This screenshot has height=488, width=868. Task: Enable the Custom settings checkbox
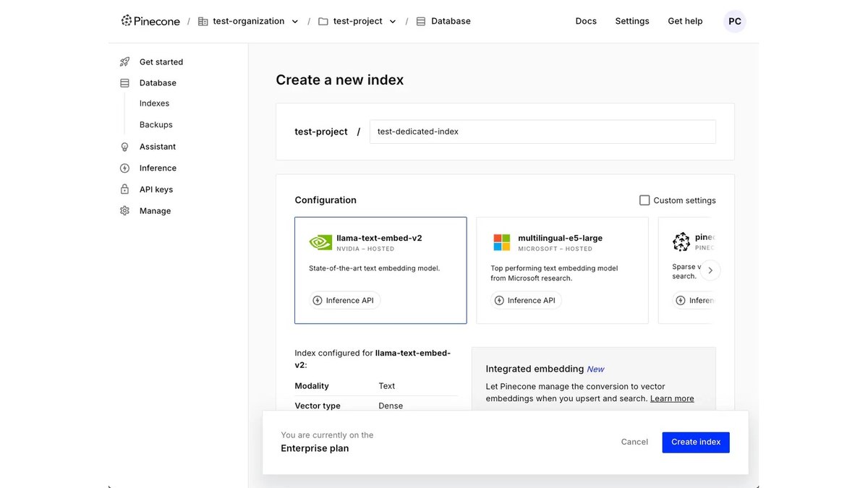point(644,200)
